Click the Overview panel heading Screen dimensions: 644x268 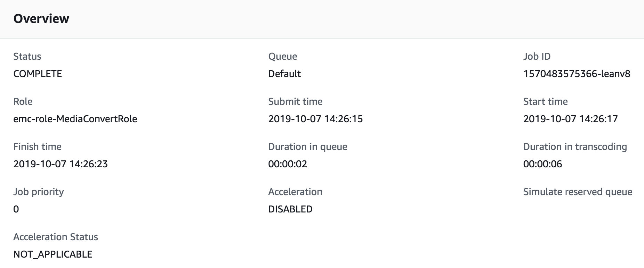(41, 18)
